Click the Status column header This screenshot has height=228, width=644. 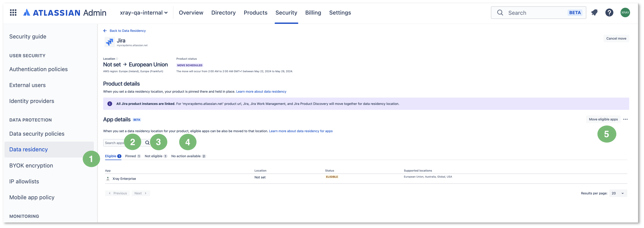329,171
